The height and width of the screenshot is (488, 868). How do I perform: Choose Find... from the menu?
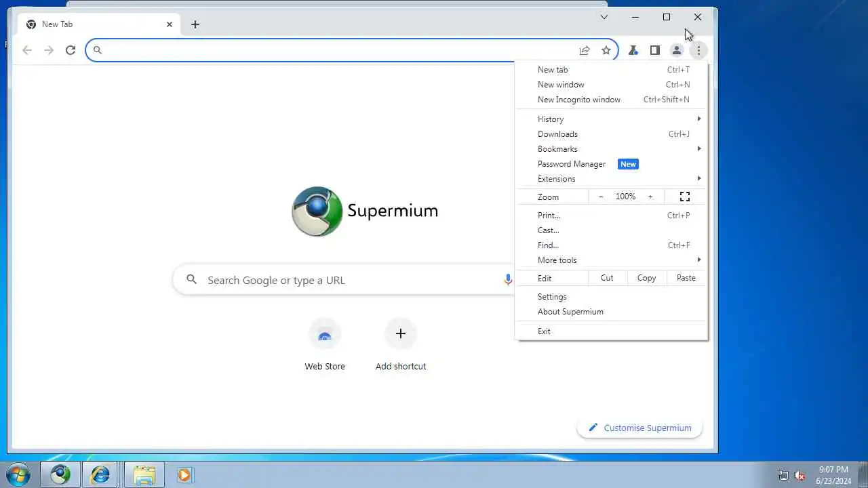pyautogui.click(x=611, y=245)
